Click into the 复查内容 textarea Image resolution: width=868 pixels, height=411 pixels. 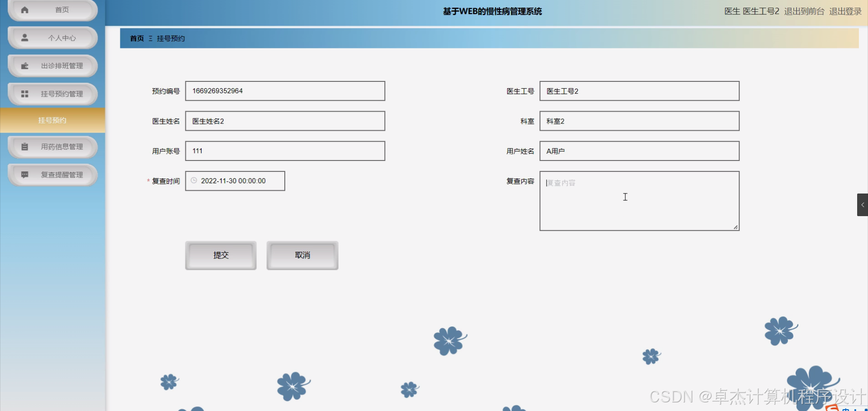coord(639,201)
